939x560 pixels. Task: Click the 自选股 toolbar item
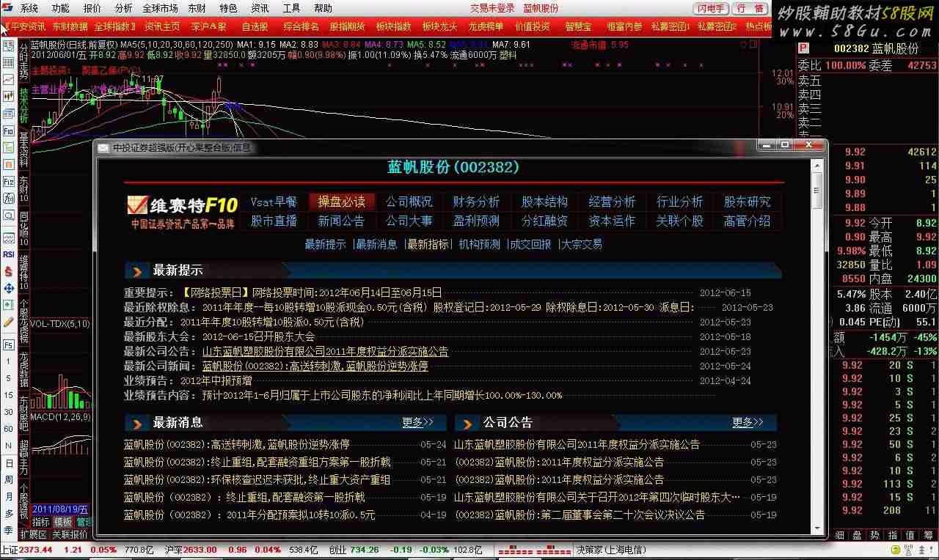(x=255, y=26)
